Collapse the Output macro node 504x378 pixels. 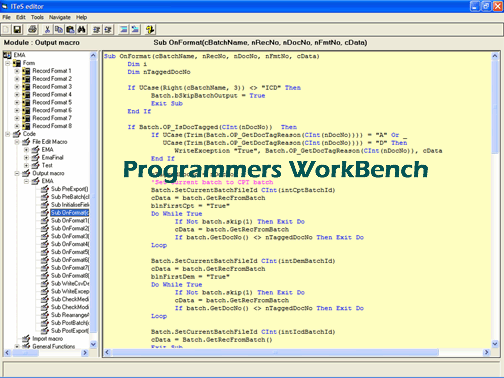click(17, 173)
